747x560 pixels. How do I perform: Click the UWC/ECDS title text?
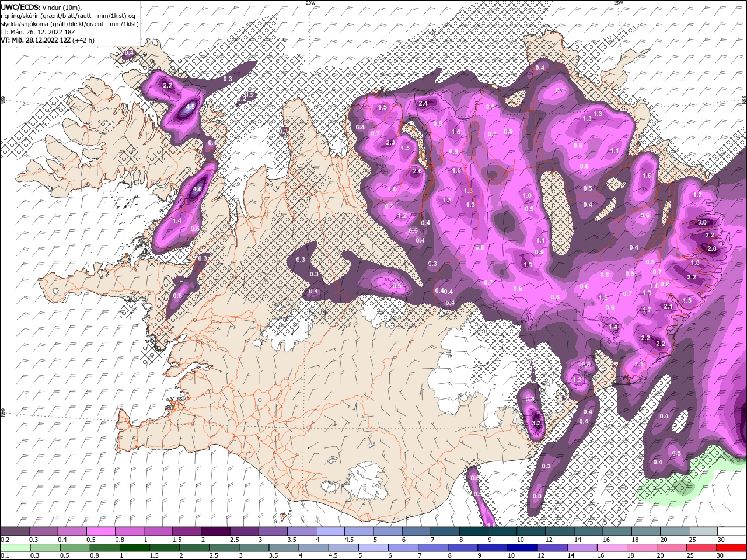[x=20, y=7]
